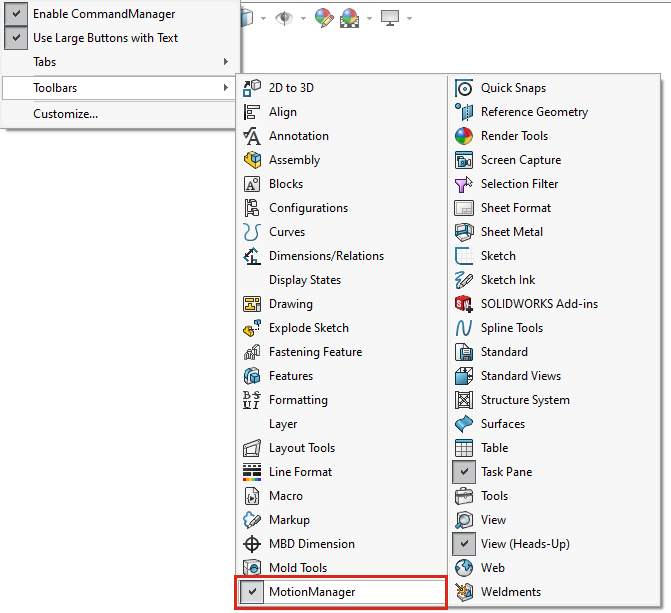Screen dimensions: 671x613
Task: Expand the Toolbars submenu arrow
Action: pos(225,88)
